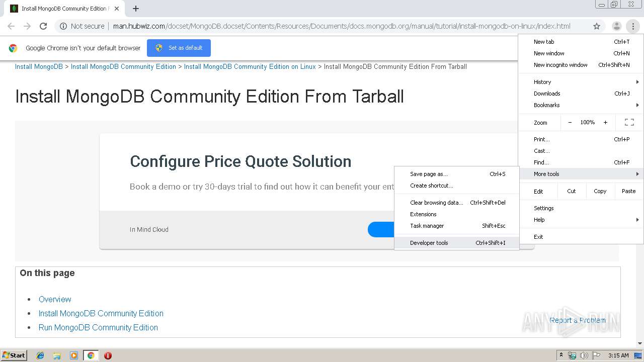Select Save page as... option
Viewport: 644px width, 362px height.
[x=457, y=174]
